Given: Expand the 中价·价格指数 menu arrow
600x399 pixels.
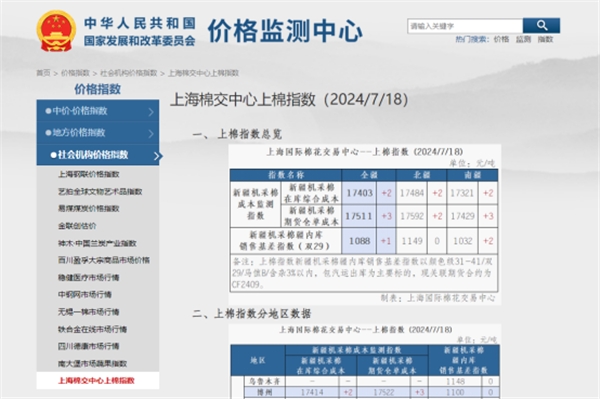Looking at the screenshot, I should pos(151,111).
